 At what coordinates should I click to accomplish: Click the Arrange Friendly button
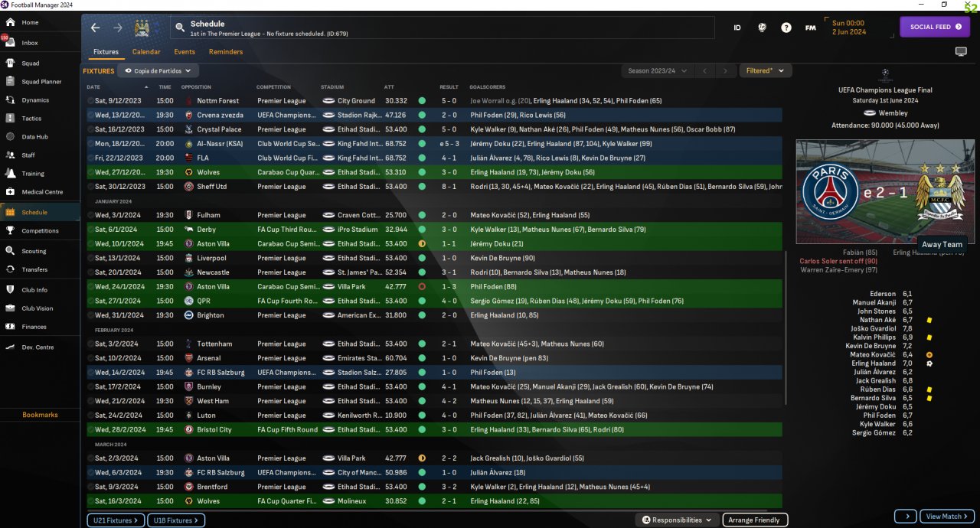pyautogui.click(x=755, y=520)
